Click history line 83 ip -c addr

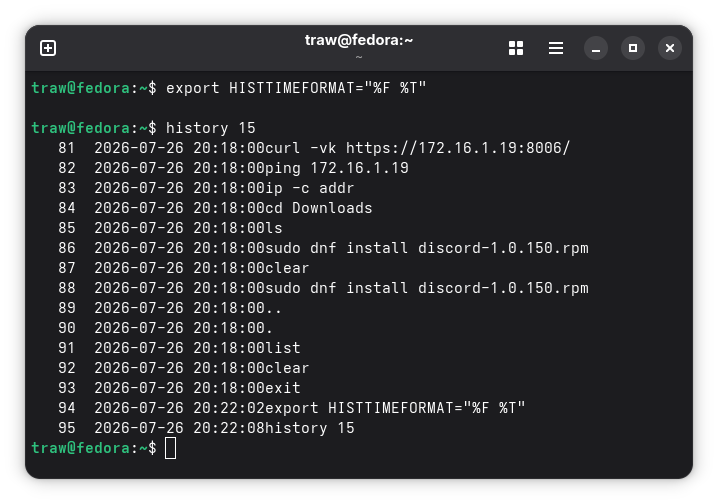[x=206, y=188]
